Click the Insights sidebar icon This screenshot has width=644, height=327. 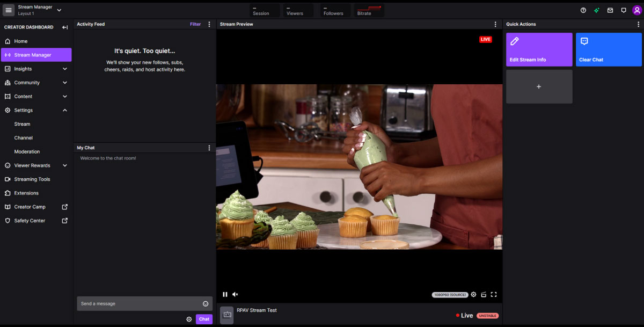coord(8,69)
